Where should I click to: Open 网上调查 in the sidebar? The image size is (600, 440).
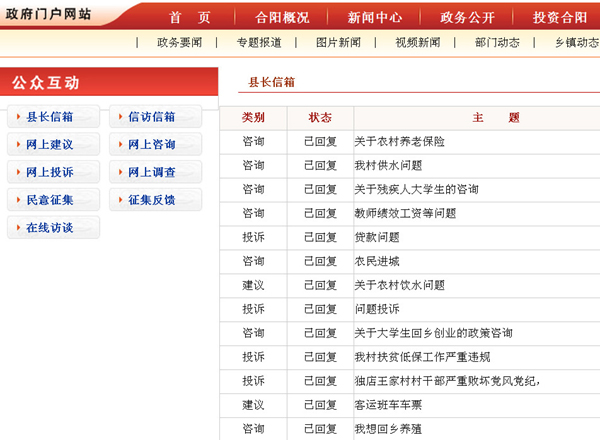(x=155, y=172)
